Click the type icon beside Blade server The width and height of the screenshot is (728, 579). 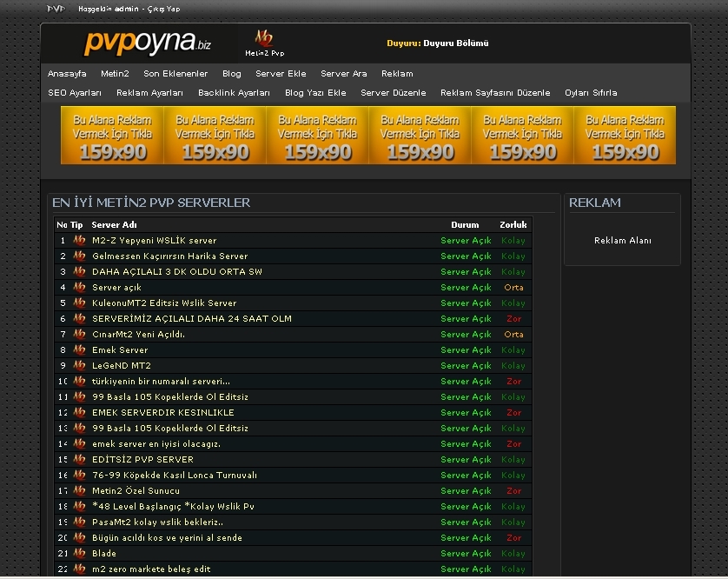[79, 554]
